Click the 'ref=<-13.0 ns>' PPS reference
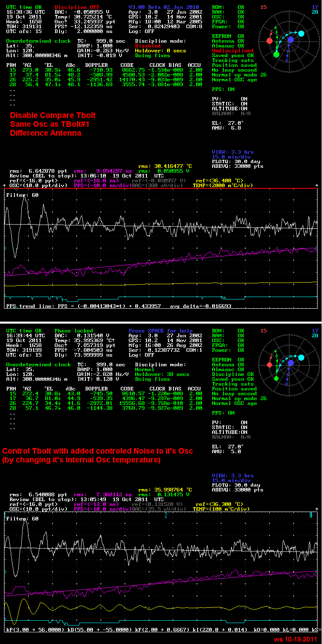 click(96, 504)
